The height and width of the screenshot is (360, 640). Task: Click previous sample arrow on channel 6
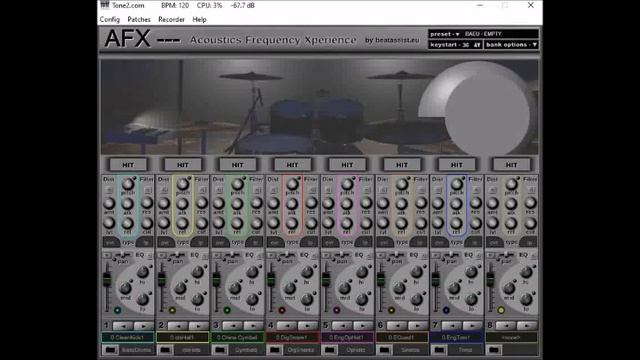coord(396,326)
